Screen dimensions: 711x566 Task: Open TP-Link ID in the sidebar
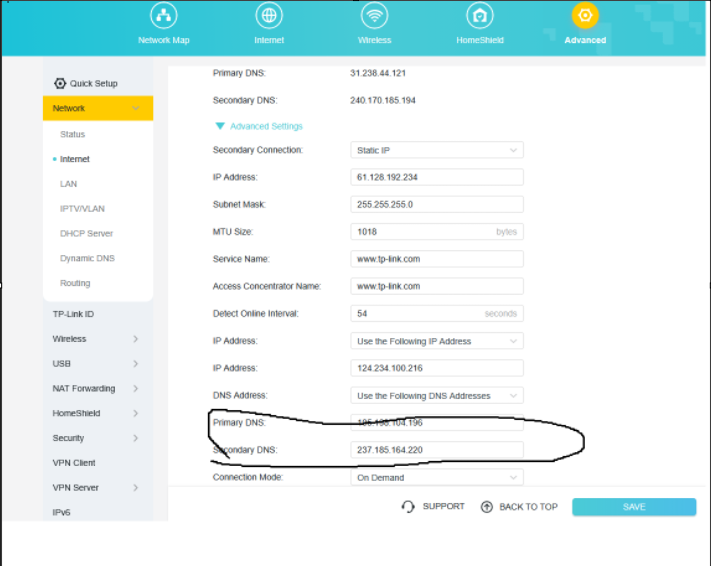click(x=73, y=314)
